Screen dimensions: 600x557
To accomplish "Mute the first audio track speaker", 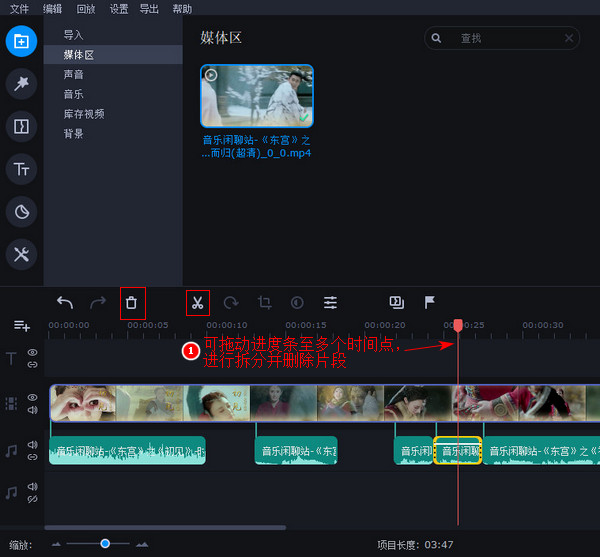I will coord(33,444).
